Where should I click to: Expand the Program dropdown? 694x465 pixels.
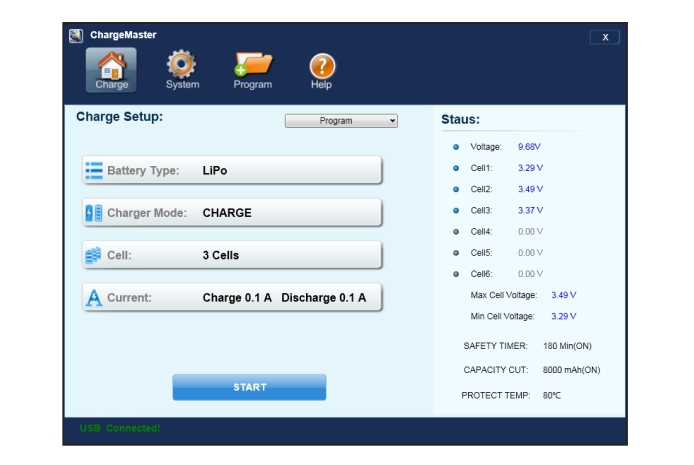tap(341, 121)
